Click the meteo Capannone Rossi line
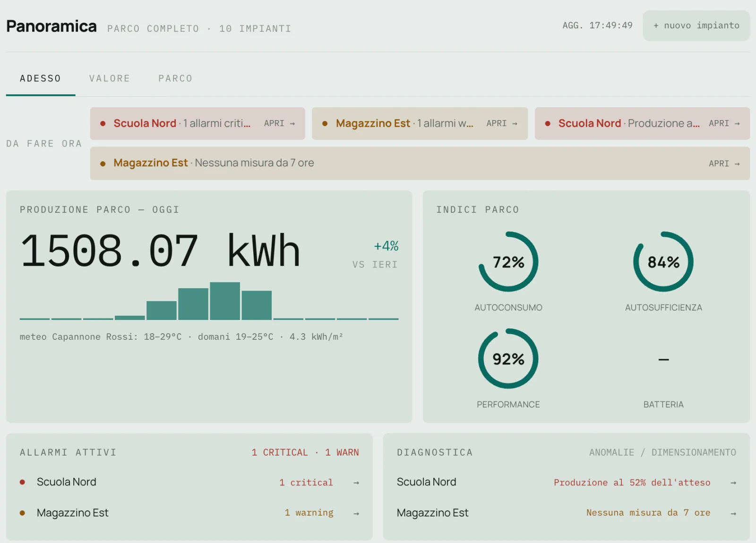This screenshot has width=756, height=543. click(x=181, y=336)
